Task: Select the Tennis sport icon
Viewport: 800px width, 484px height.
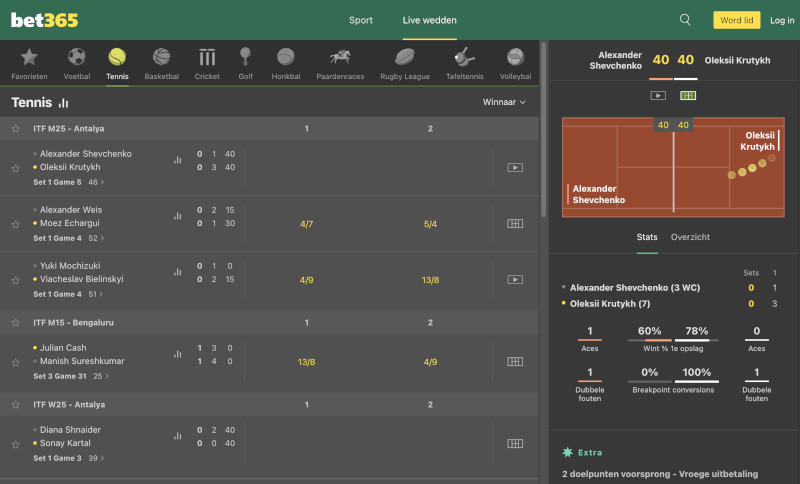Action: [117, 64]
